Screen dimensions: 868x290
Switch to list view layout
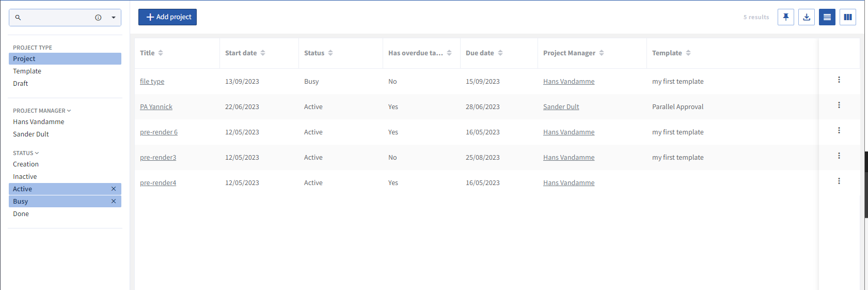[827, 17]
